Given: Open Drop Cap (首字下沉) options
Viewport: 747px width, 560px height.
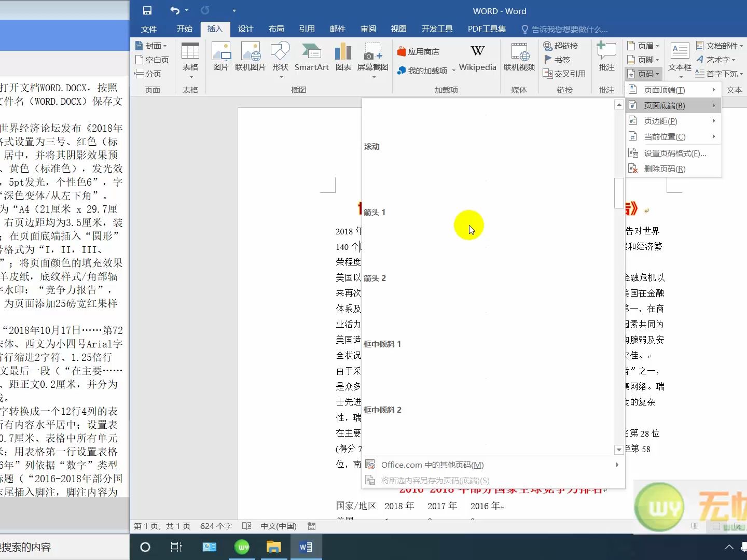Looking at the screenshot, I should tap(720, 74).
